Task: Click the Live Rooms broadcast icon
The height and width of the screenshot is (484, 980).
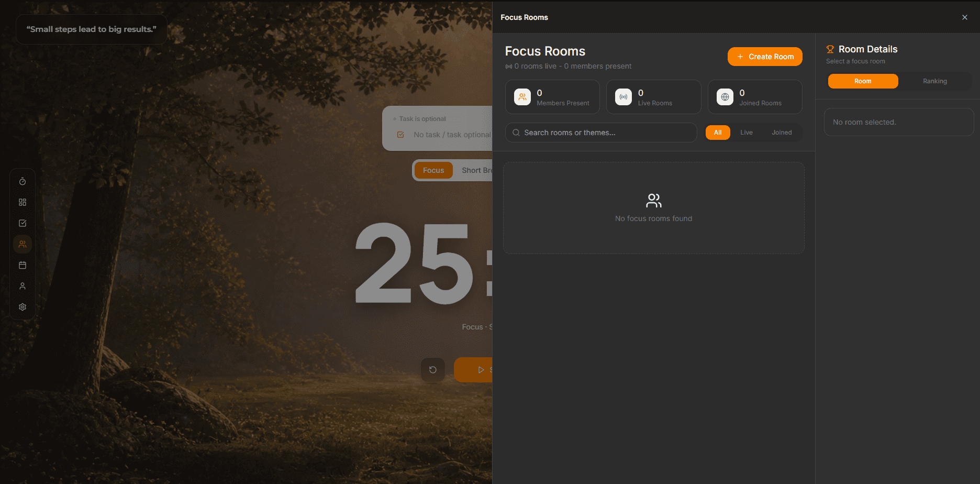Action: (623, 97)
